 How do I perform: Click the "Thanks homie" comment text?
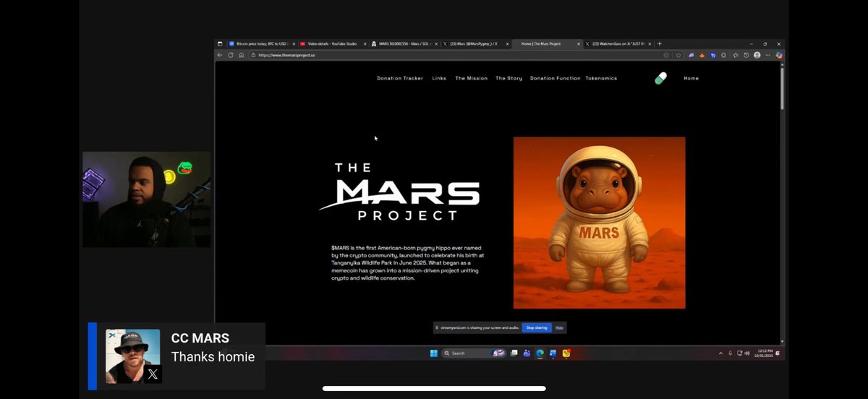(x=213, y=357)
